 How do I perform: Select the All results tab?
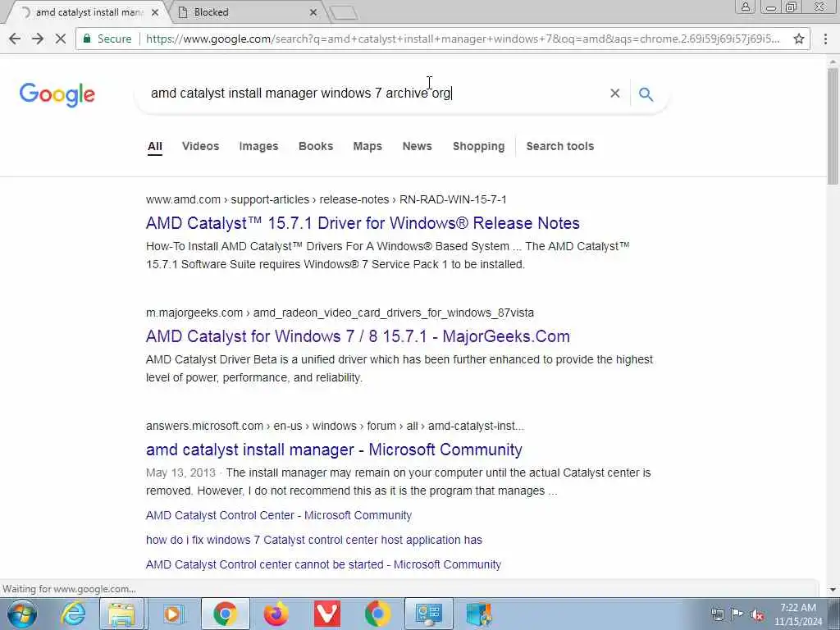[x=155, y=146]
